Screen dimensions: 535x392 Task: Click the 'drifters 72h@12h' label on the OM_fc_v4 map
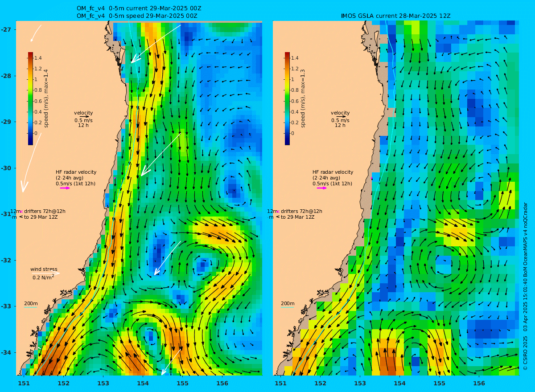[45, 211]
